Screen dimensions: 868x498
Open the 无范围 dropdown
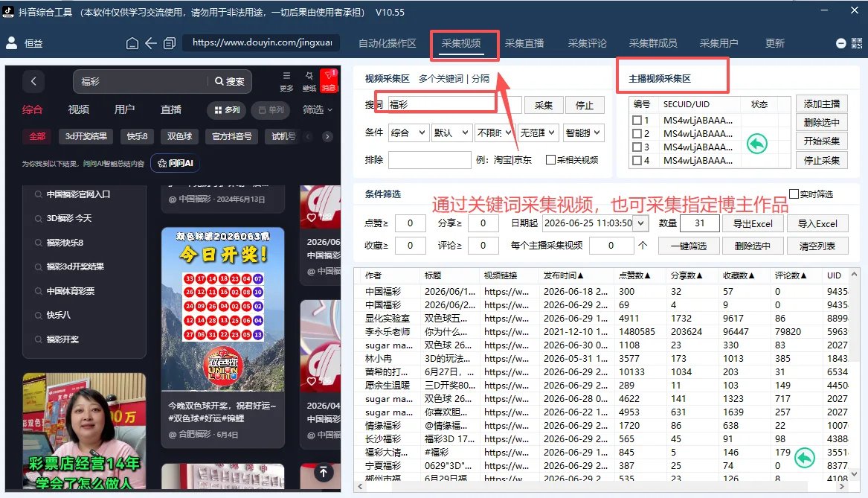pos(538,133)
